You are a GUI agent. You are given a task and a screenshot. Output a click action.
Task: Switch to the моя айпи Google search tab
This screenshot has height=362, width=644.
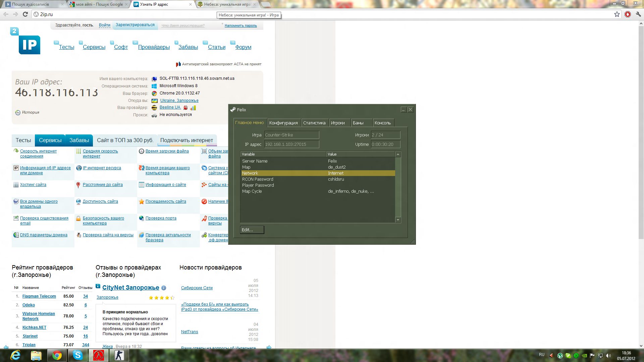pyautogui.click(x=99, y=4)
